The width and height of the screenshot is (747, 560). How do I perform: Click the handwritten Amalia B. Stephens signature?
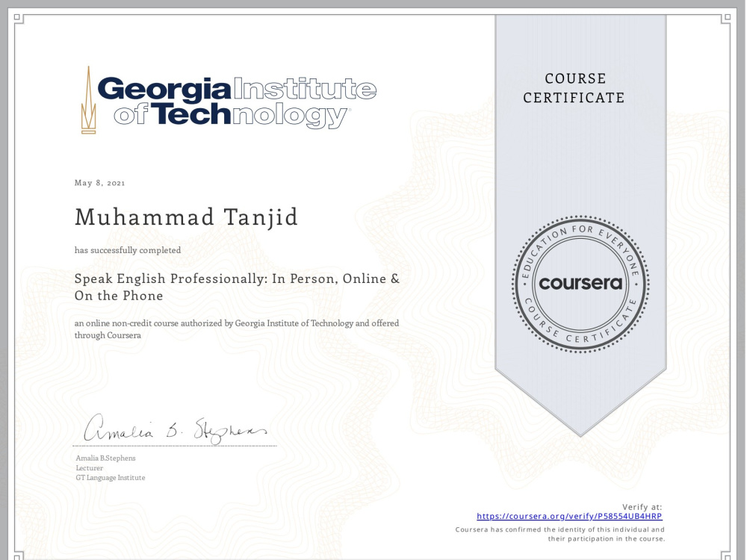click(x=176, y=429)
